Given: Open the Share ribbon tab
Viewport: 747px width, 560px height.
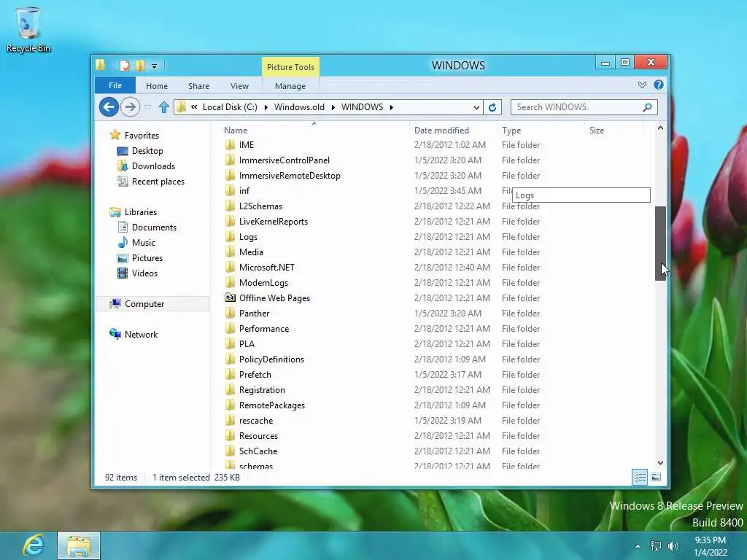Looking at the screenshot, I should tap(198, 86).
